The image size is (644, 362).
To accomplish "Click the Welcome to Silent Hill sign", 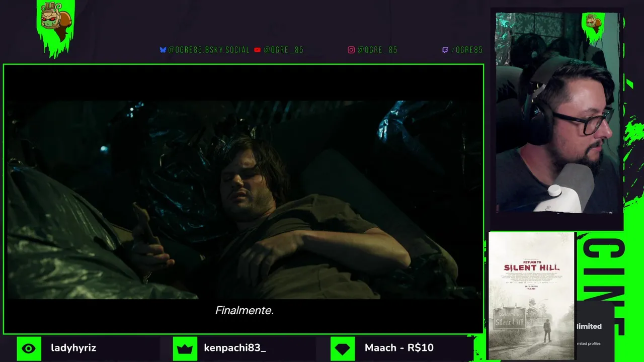I will click(x=510, y=319).
